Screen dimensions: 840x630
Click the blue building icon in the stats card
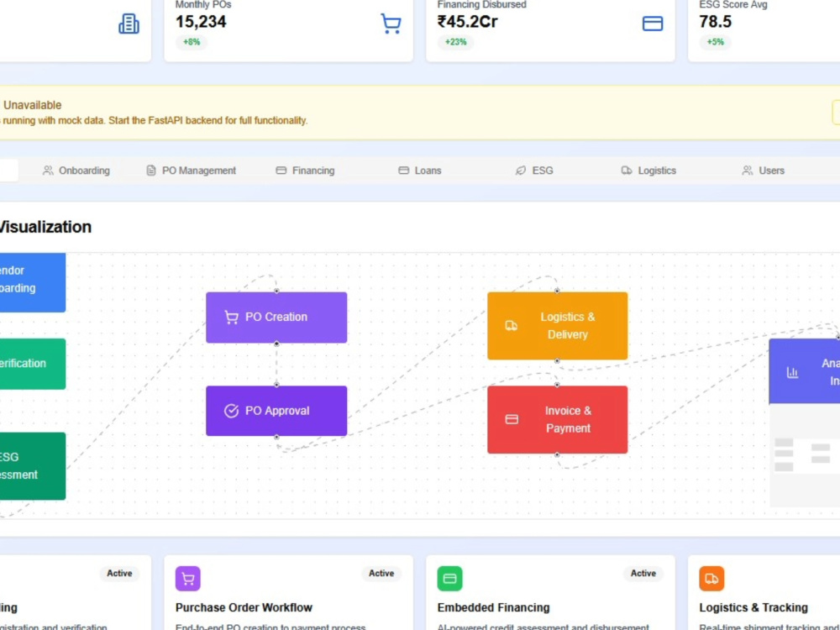point(129,24)
